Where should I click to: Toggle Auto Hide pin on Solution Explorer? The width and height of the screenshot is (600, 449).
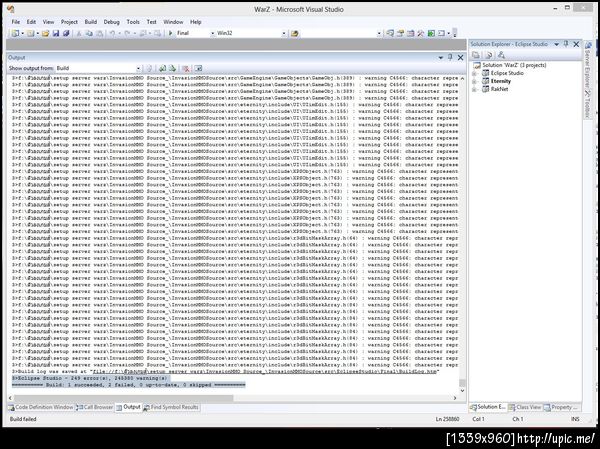click(x=566, y=44)
